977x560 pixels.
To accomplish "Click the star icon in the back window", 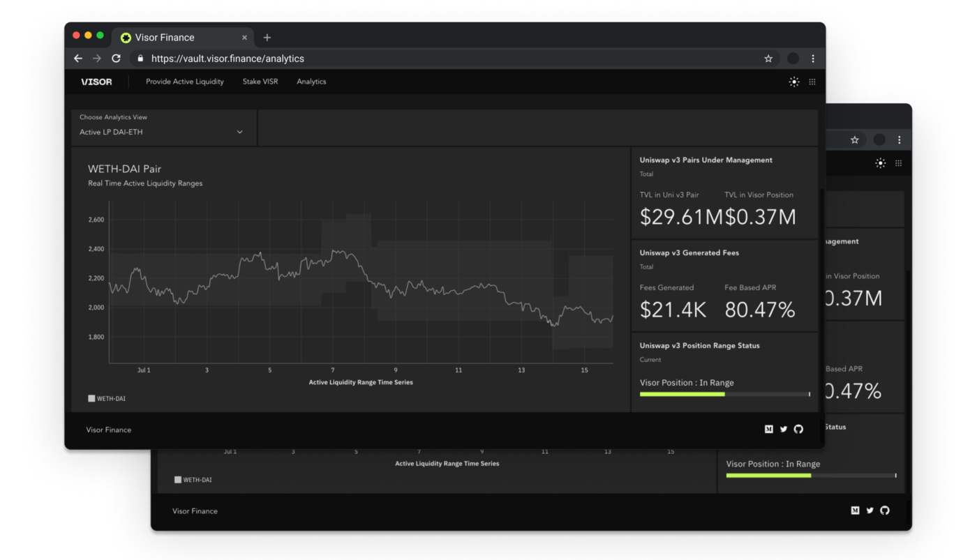I will [x=855, y=139].
